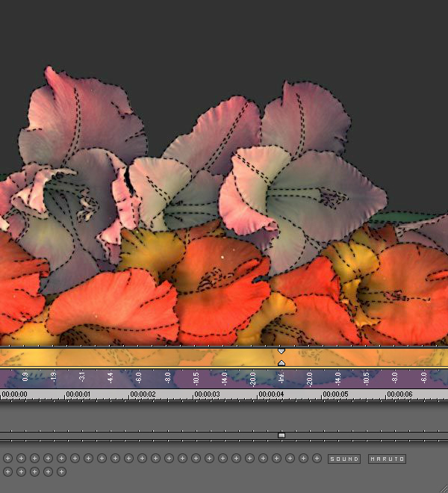Click the MARUTO button
Image resolution: width=448 pixels, height=493 pixels.
(x=387, y=459)
